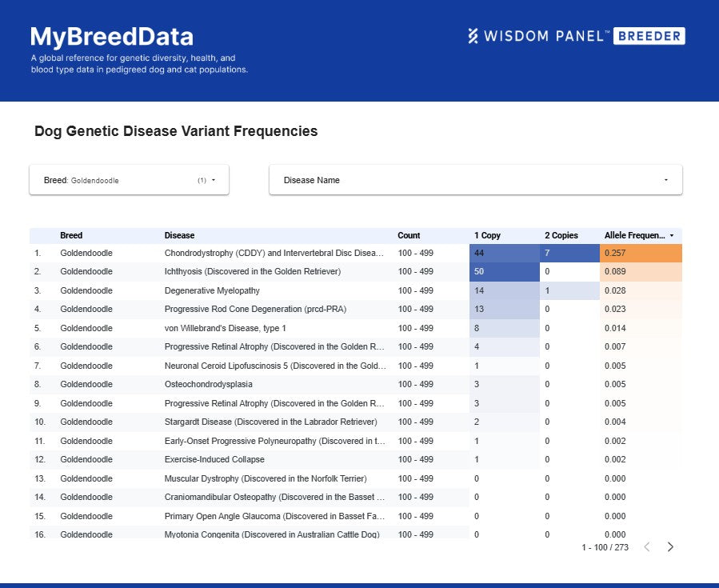Click 2 Copies value 1 for Degenerative Myelopathy
Image resolution: width=719 pixels, height=588 pixels.
[x=569, y=290]
